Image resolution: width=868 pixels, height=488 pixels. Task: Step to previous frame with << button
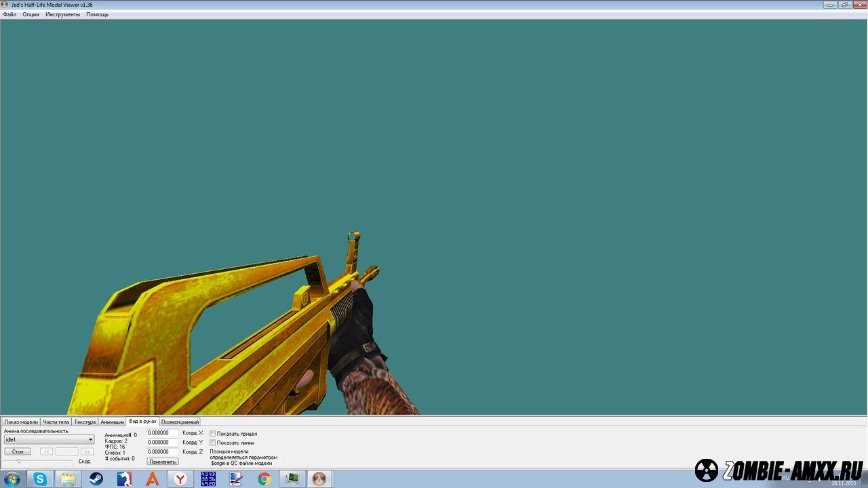point(46,451)
